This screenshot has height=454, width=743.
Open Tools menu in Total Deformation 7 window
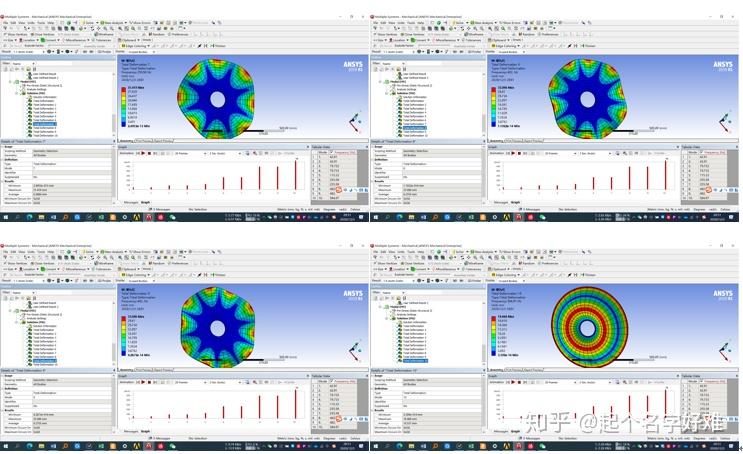41,22
